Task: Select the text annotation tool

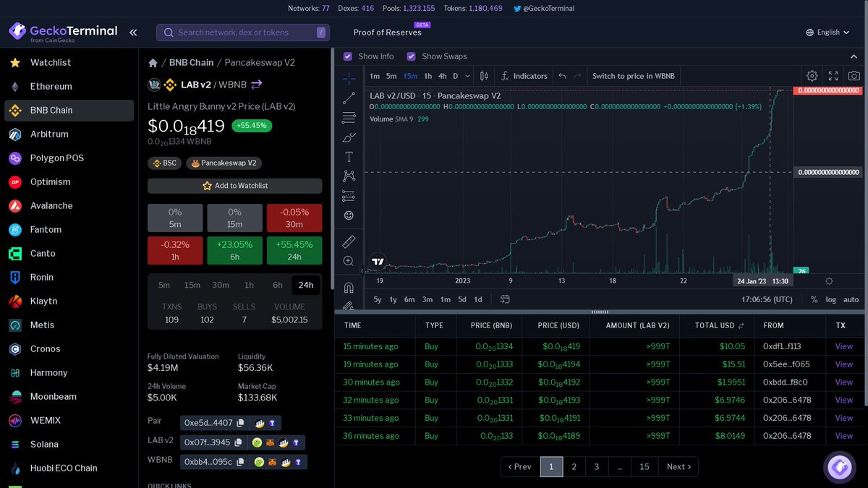Action: click(x=349, y=156)
